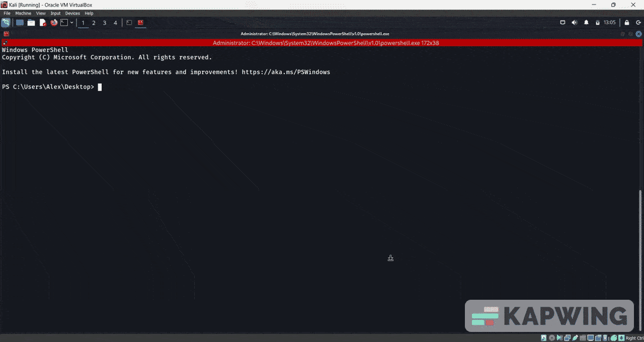Switch to workspace 2

pos(94,22)
